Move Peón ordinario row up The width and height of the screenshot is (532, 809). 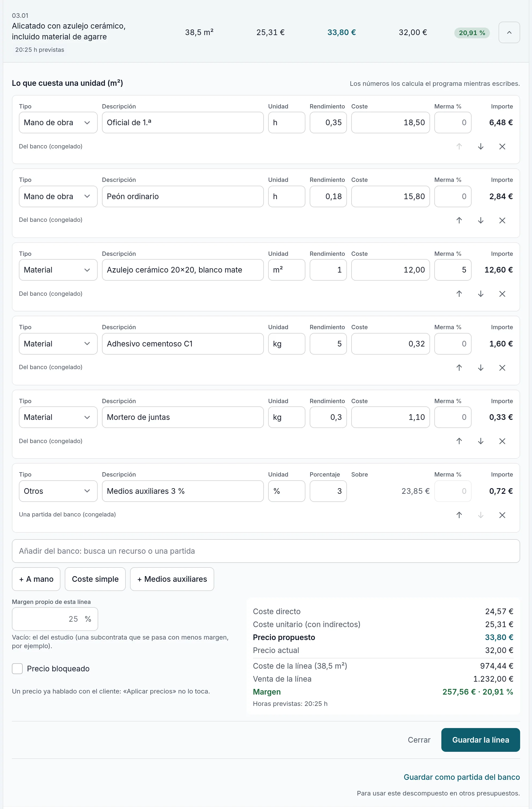click(459, 220)
